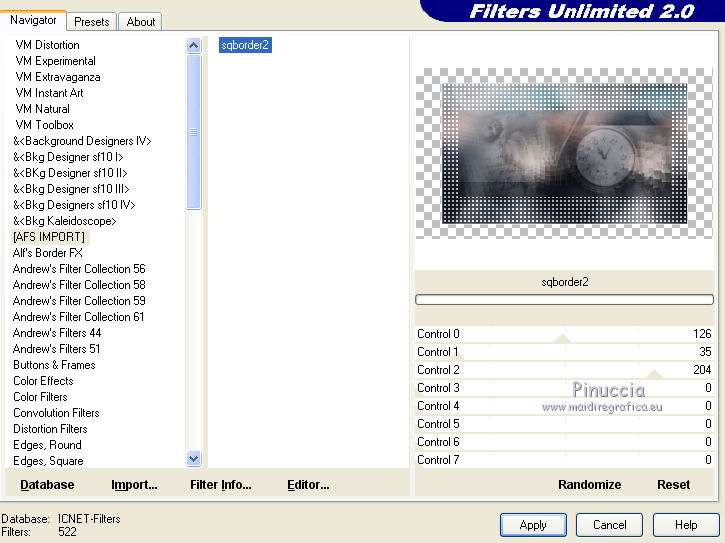Click the Import... button
This screenshot has width=725, height=543.
click(134, 485)
